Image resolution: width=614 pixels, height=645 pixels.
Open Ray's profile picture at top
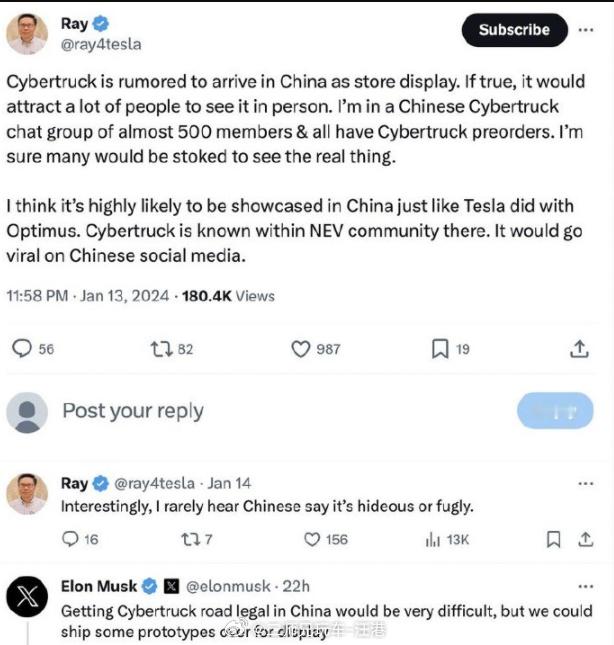27,34
